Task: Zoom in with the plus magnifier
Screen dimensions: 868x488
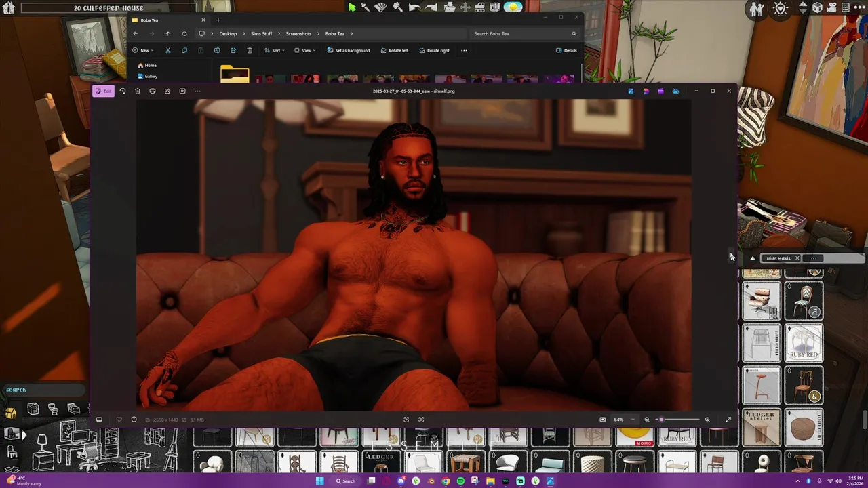Action: point(707,420)
